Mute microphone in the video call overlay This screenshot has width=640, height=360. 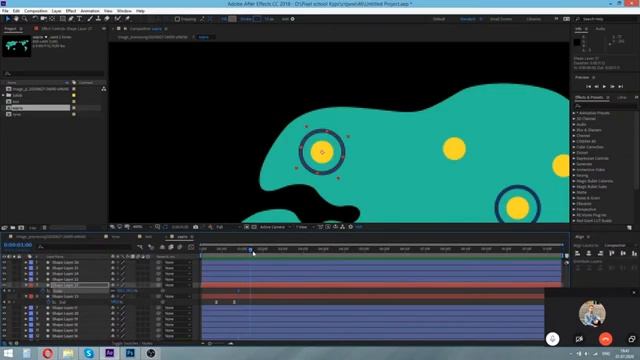(552, 339)
